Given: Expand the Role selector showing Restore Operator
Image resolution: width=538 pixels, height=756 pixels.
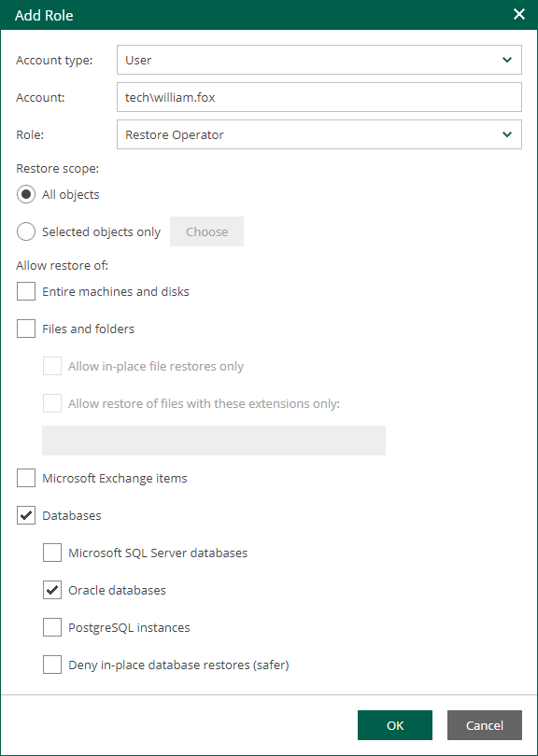Looking at the screenshot, I should pyautogui.click(x=507, y=134).
